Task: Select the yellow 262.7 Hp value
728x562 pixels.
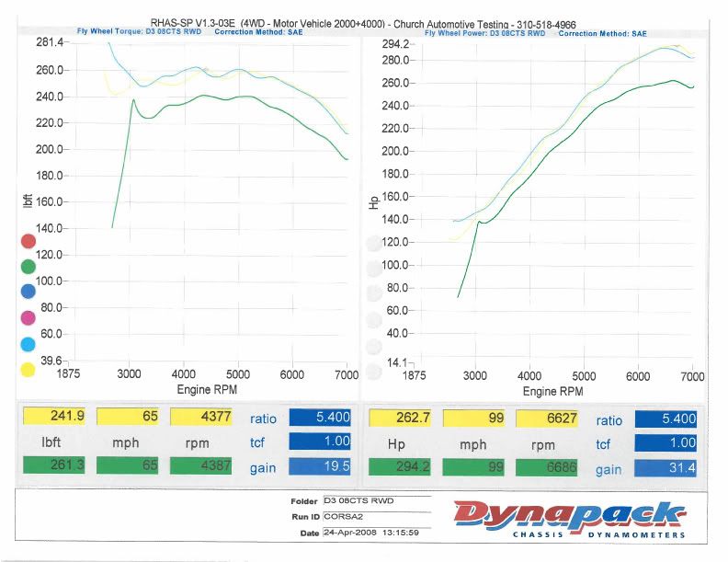Action: (400, 419)
